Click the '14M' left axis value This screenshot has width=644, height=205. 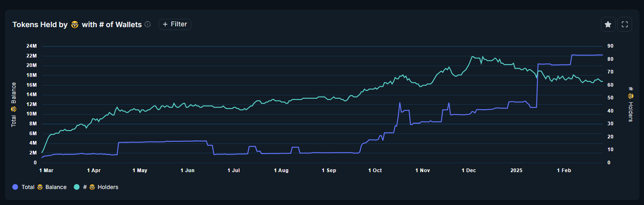coord(32,94)
